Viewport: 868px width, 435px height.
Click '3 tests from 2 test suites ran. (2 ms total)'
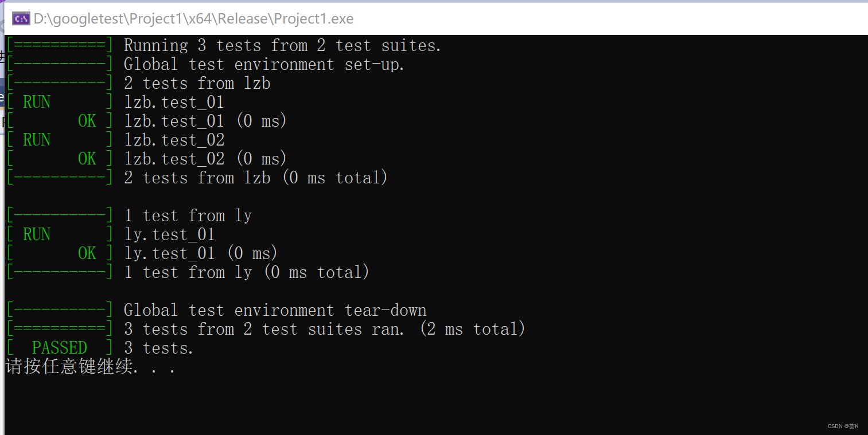tap(325, 329)
